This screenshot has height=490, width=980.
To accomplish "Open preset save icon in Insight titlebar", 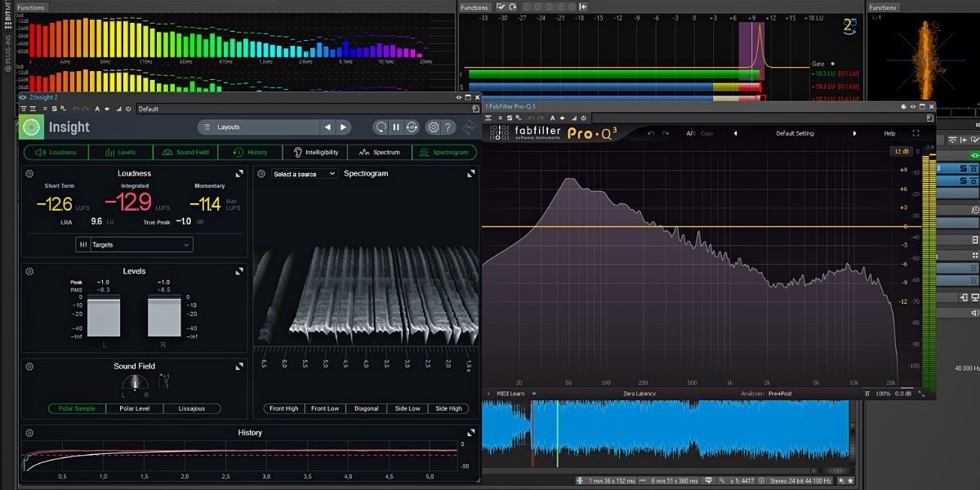I will pyautogui.click(x=475, y=109).
